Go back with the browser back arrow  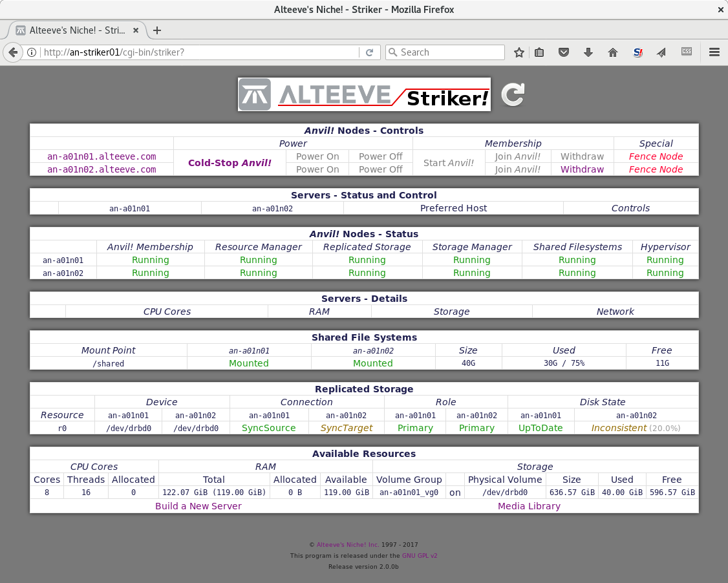point(13,52)
